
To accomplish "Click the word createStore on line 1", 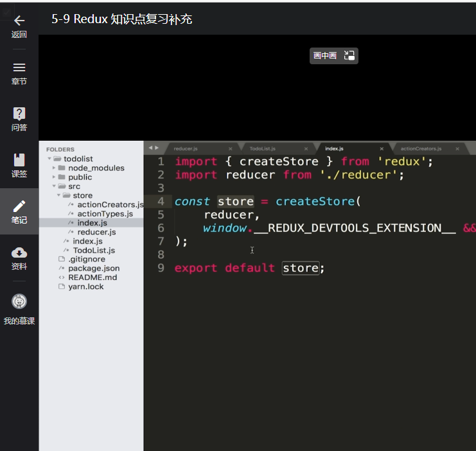I will tap(279, 161).
